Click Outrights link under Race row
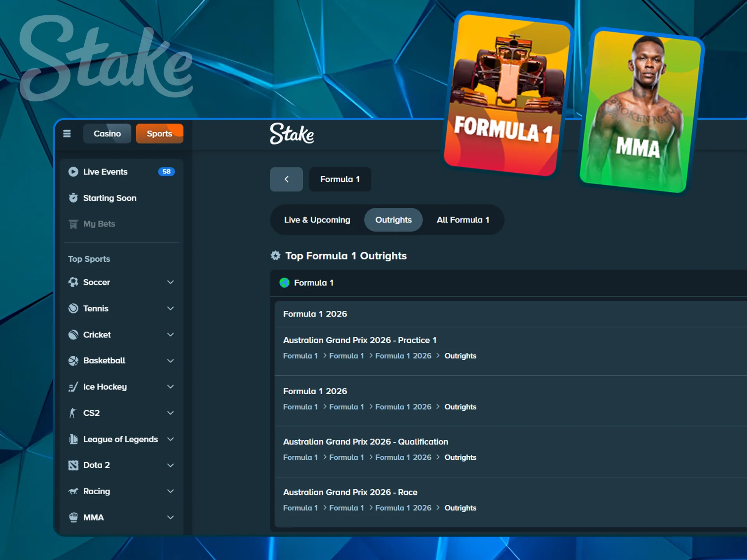This screenshot has width=747, height=560. (460, 508)
